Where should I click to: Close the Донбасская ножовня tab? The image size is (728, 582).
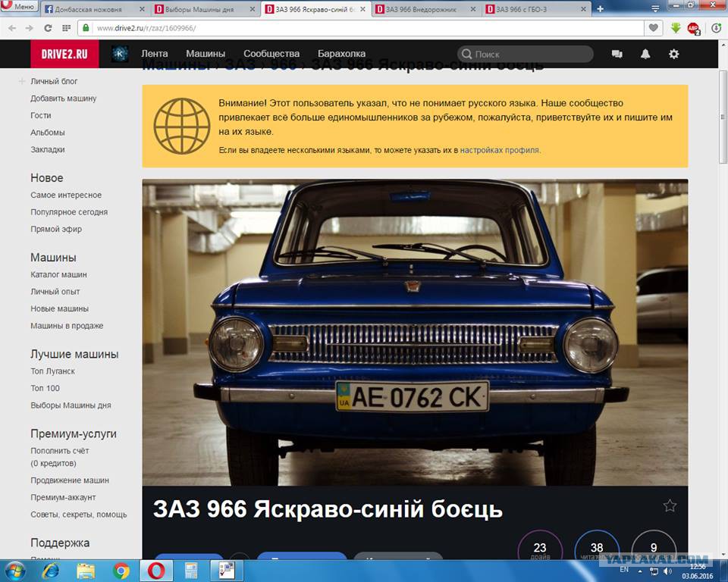click(x=142, y=9)
